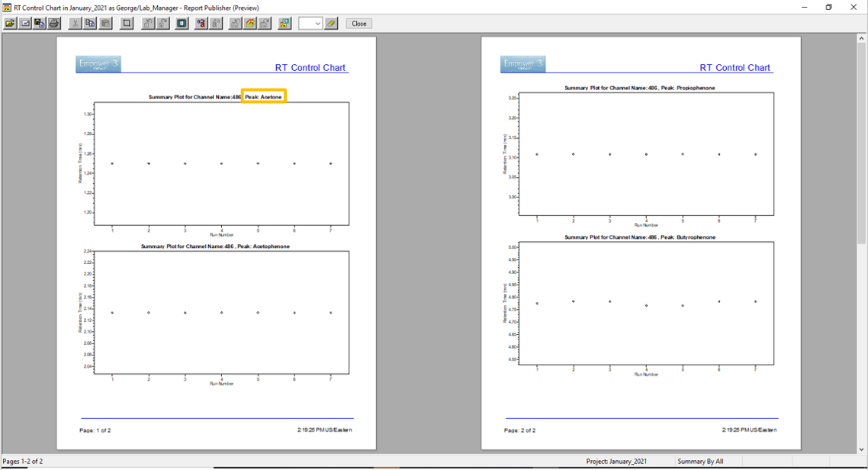Click the Paste clipboard icon
This screenshot has height=470, width=868.
click(105, 23)
